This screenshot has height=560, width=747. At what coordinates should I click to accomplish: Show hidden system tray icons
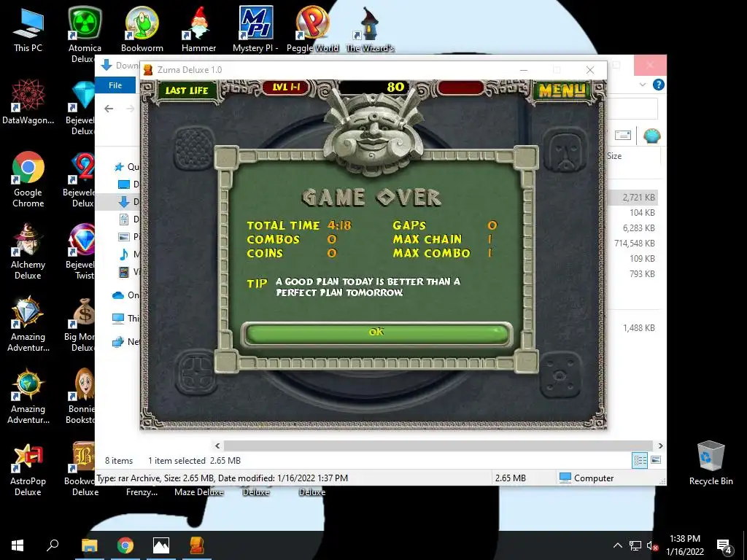click(x=617, y=545)
